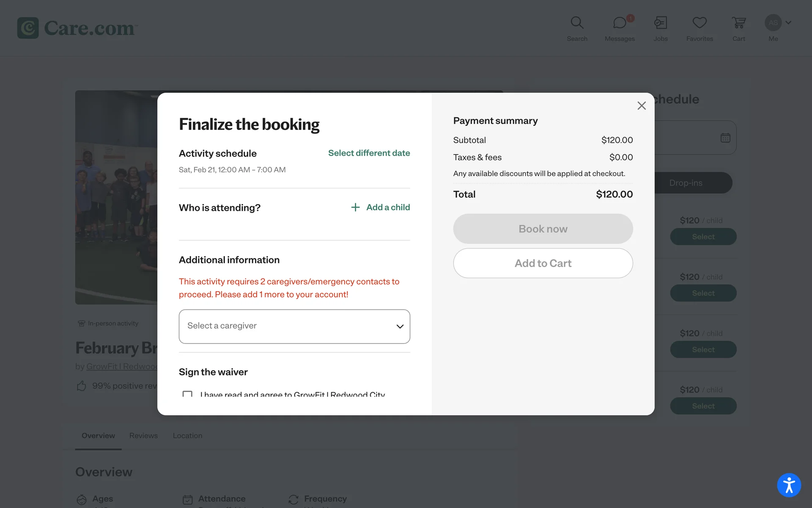Click the accessibility widget icon
This screenshot has width=812, height=508.
click(789, 485)
